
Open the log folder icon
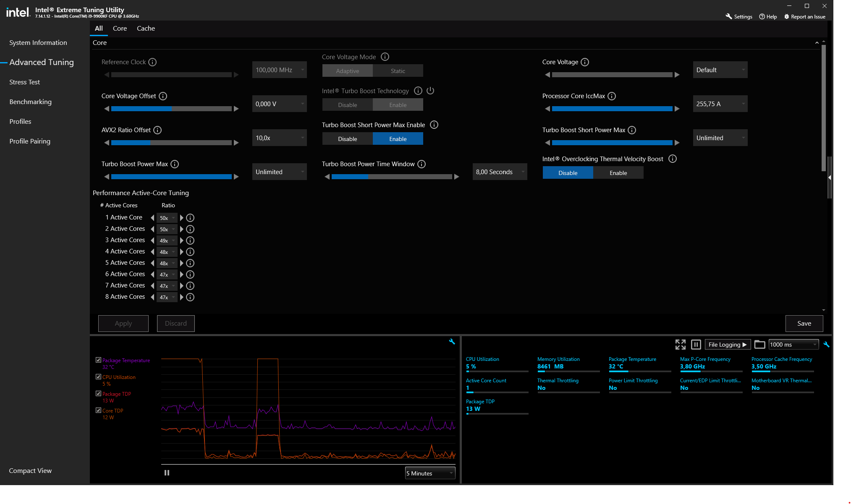point(759,345)
